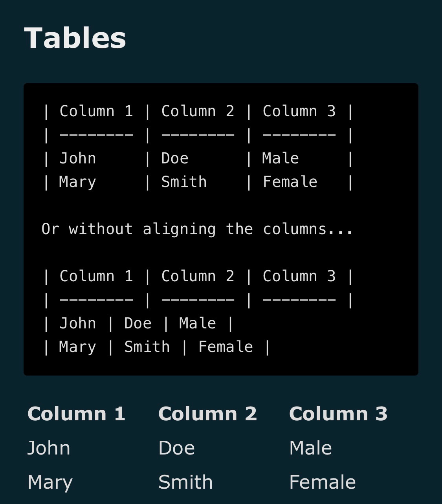The height and width of the screenshot is (504, 442).
Task: Click the "Male" cell in rendered table
Action: 310,448
